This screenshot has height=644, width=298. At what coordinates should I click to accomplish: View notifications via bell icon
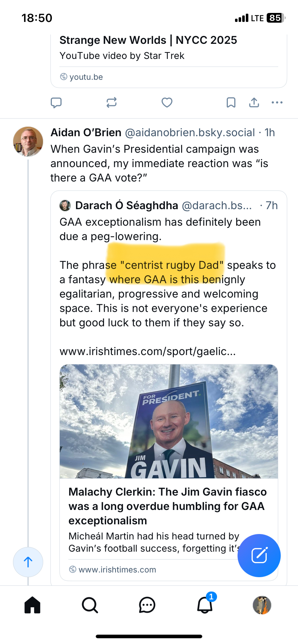pos(205,605)
